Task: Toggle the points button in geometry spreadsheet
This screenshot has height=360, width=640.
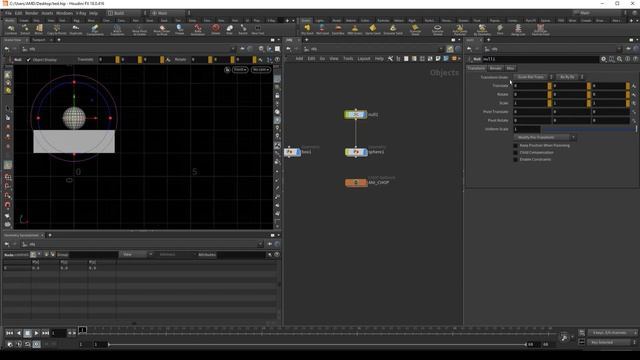Action: 33,255
